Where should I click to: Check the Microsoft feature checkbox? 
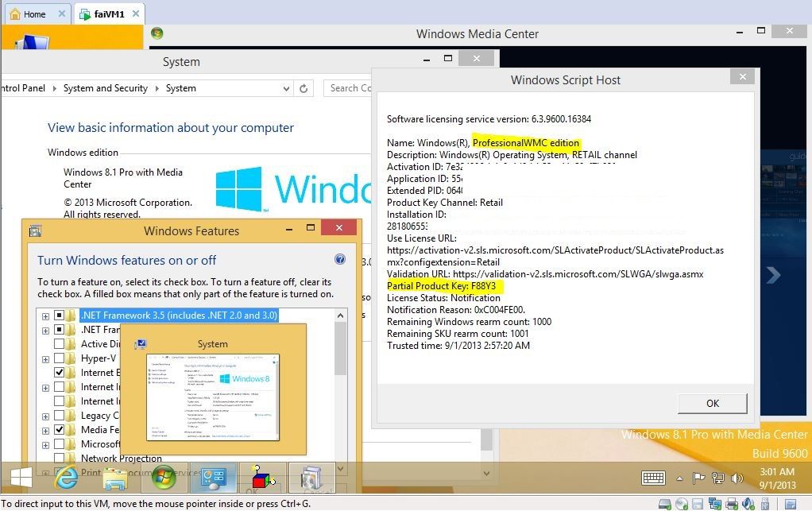pyautogui.click(x=59, y=443)
